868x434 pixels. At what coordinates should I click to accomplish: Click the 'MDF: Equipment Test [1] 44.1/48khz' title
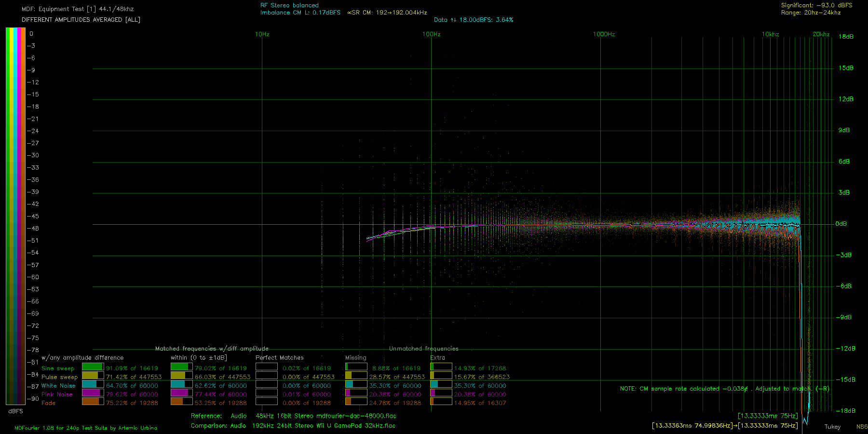coord(78,9)
